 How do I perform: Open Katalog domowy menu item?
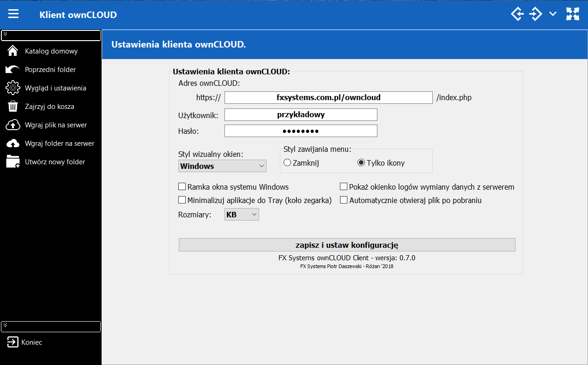tap(51, 51)
